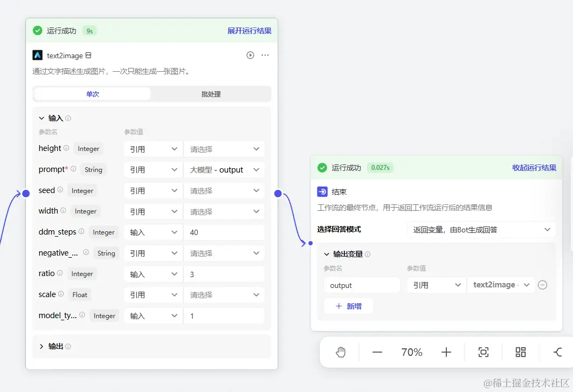Image resolution: width=573 pixels, height=392 pixels.
Task: Switch to the 批处理 tab
Action: pos(211,94)
